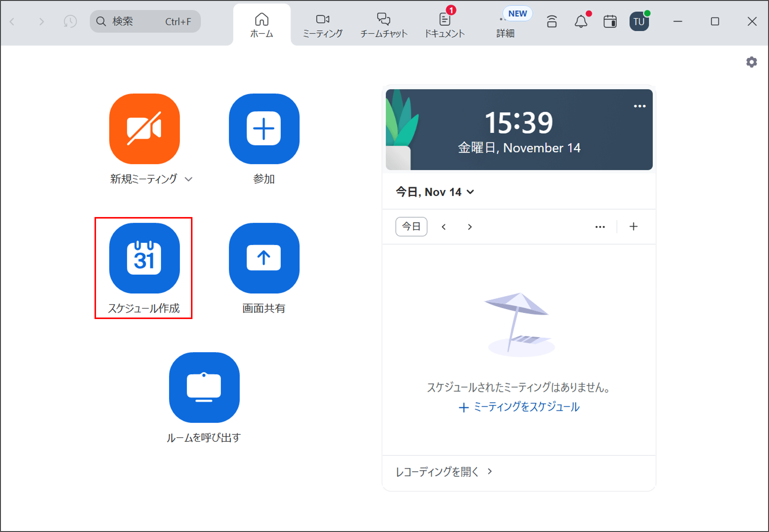Open the calendar icon in the header
This screenshot has height=532, width=769.
(x=610, y=21)
